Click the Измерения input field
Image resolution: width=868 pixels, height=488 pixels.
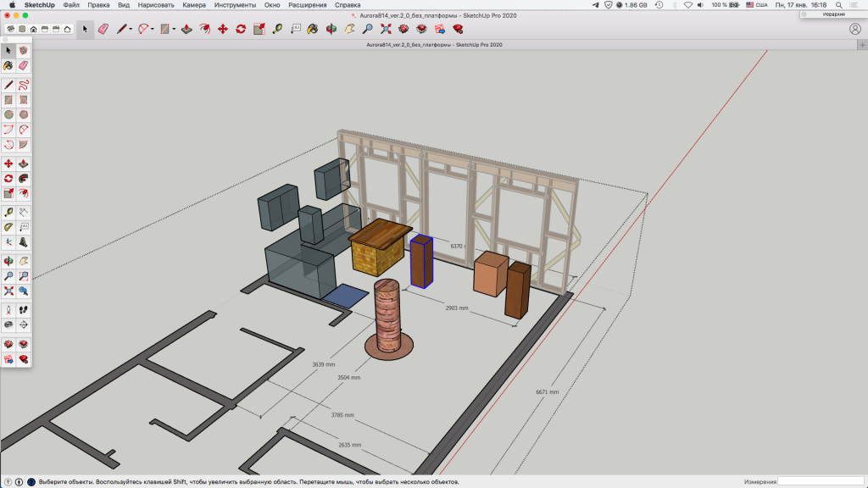point(820,481)
